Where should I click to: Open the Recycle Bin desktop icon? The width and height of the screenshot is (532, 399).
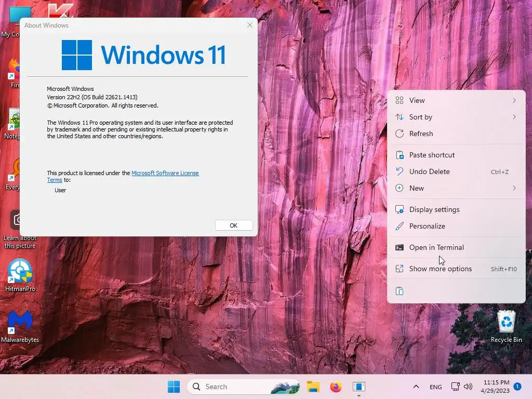point(506,326)
